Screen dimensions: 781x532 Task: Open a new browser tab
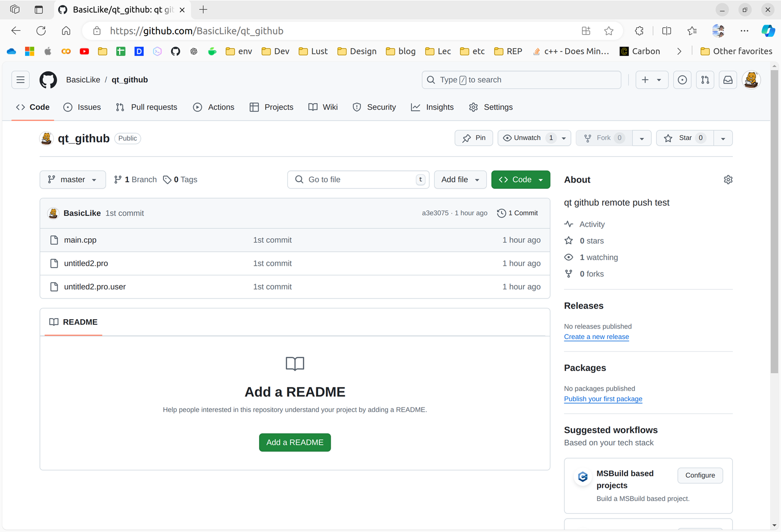[203, 10]
